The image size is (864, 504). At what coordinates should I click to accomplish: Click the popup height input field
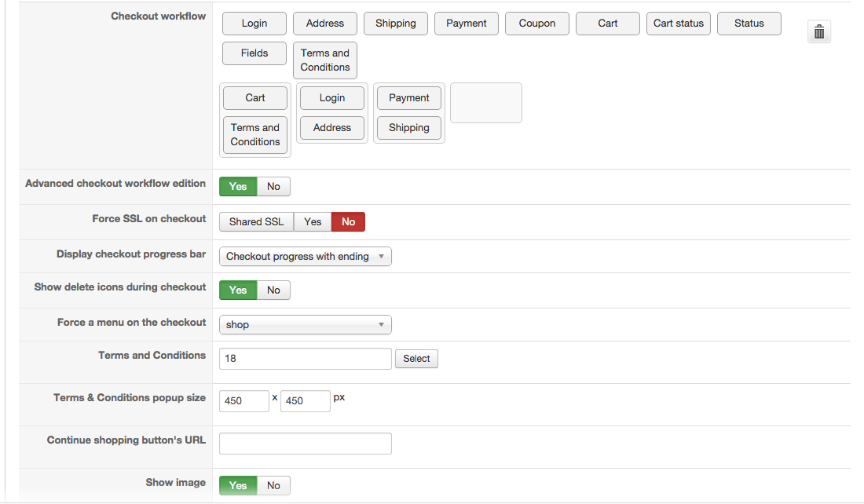(305, 401)
